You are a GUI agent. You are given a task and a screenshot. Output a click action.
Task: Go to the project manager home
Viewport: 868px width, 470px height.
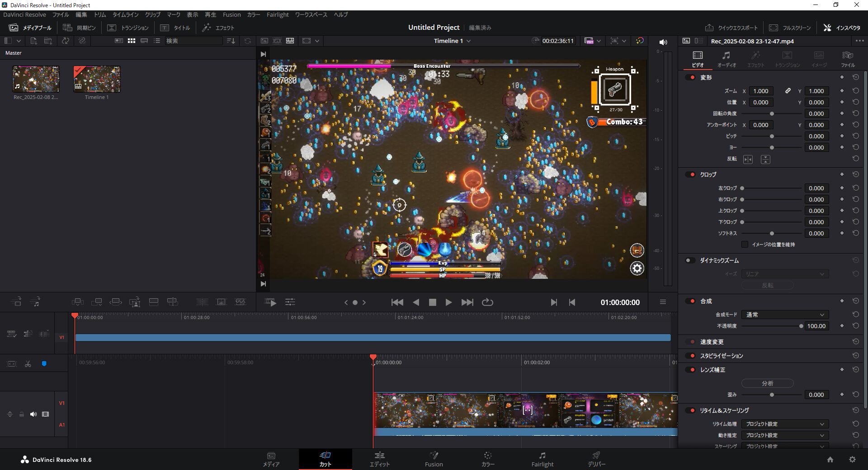pos(830,460)
